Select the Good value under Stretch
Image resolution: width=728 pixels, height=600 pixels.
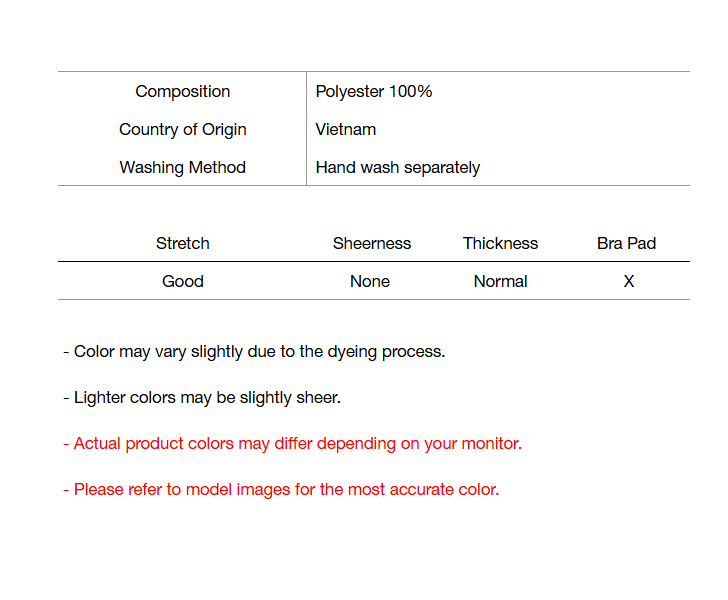(183, 281)
